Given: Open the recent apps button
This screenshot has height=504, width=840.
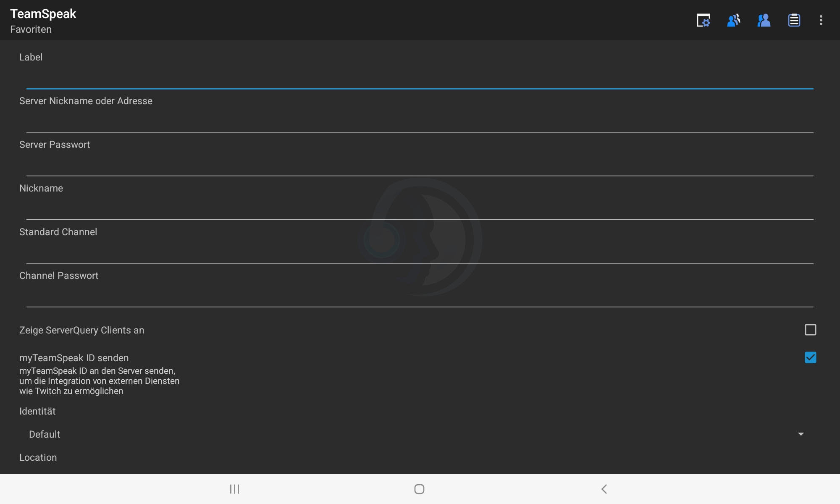Looking at the screenshot, I should 234,489.
